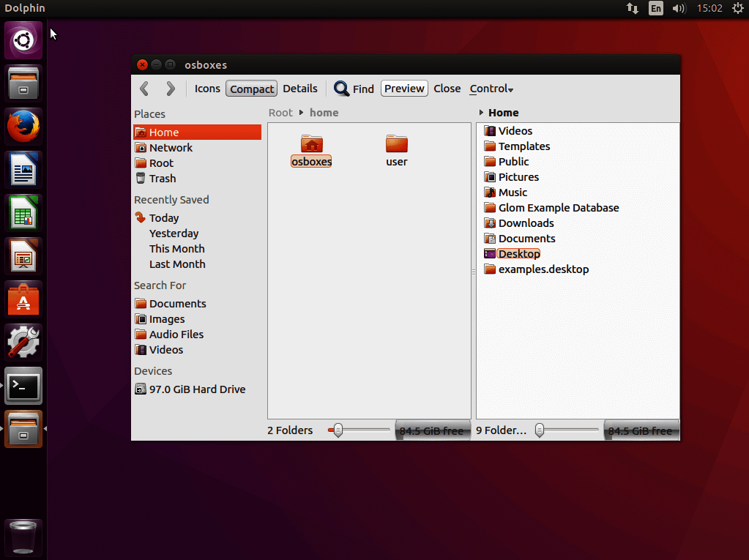
Task: Switch to Icons view mode
Action: [x=207, y=88]
